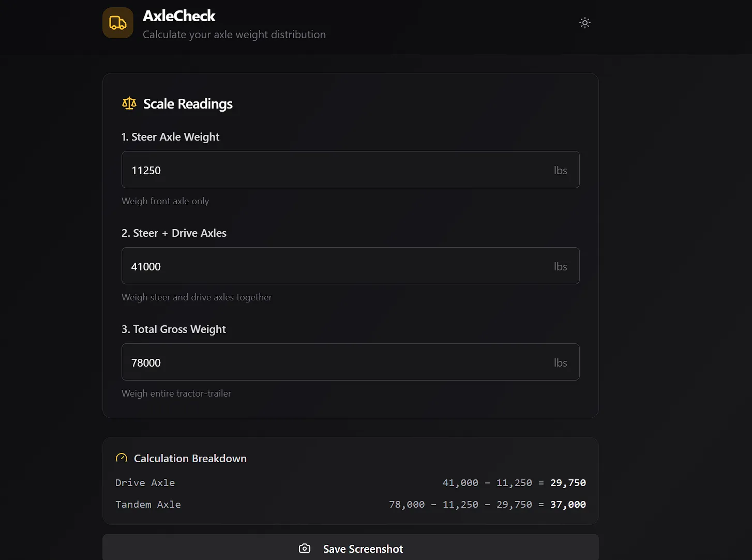This screenshot has width=752, height=560.
Task: Click the AxleCheck title text
Action: coord(179,16)
